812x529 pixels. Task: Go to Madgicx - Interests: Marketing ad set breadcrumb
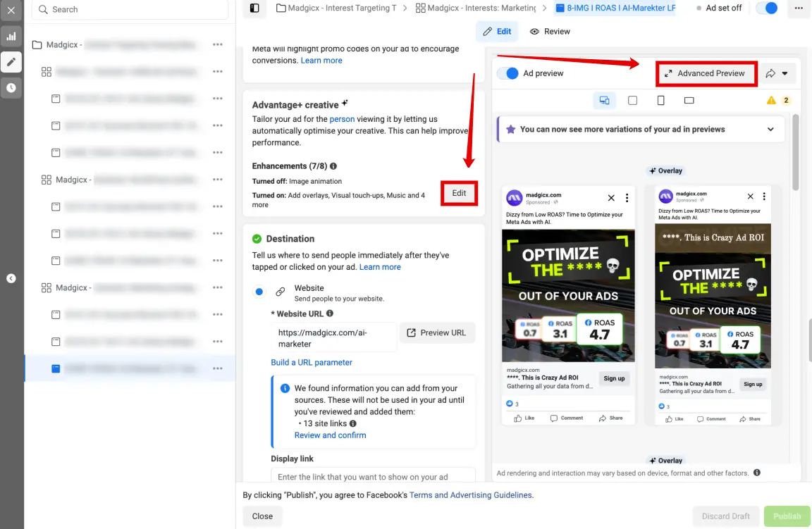tap(476, 8)
